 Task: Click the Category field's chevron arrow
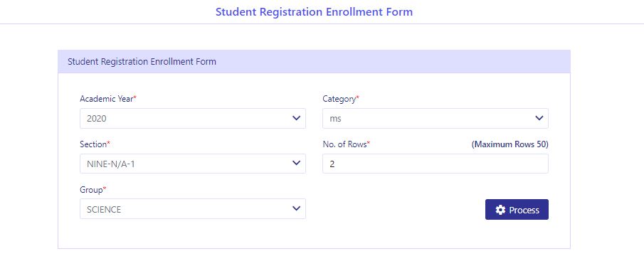coord(539,118)
